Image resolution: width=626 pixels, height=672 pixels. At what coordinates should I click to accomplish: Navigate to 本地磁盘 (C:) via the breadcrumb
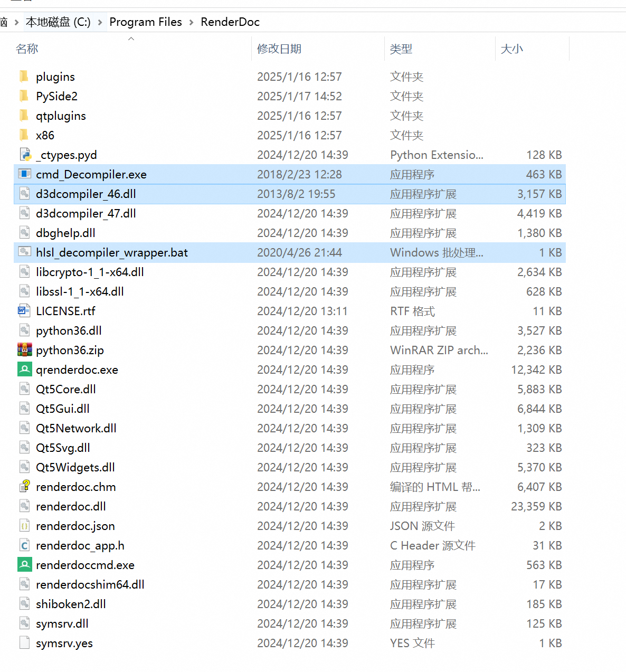[x=58, y=22]
